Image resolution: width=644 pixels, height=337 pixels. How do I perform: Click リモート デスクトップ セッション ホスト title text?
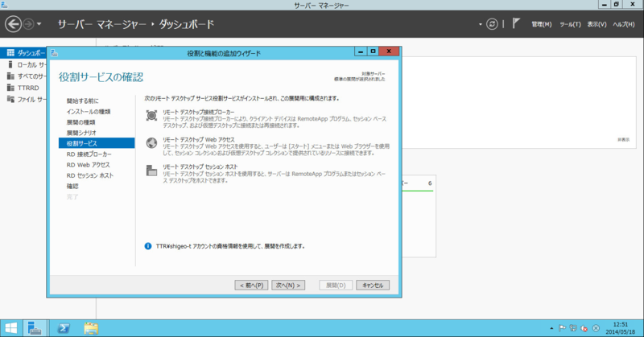tap(200, 166)
